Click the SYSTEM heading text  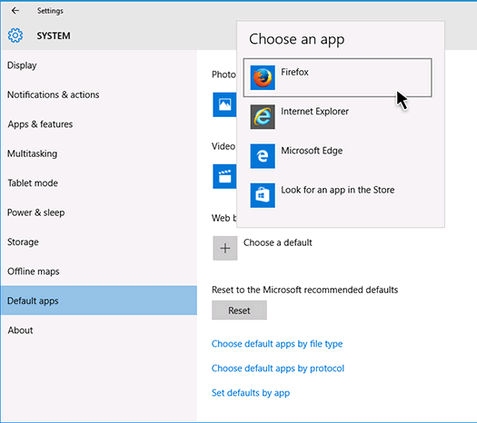[x=54, y=36]
